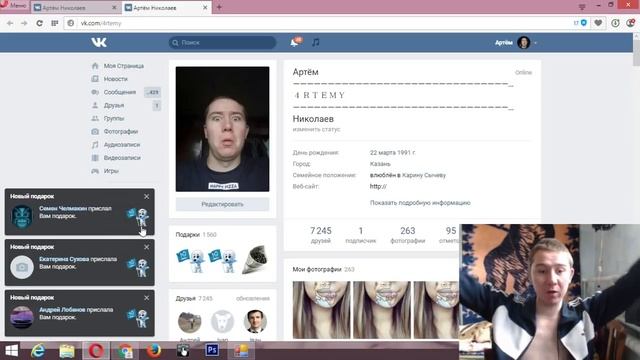Click friend avatar Андрей
Viewport: 640px width, 360px height.
189,322
